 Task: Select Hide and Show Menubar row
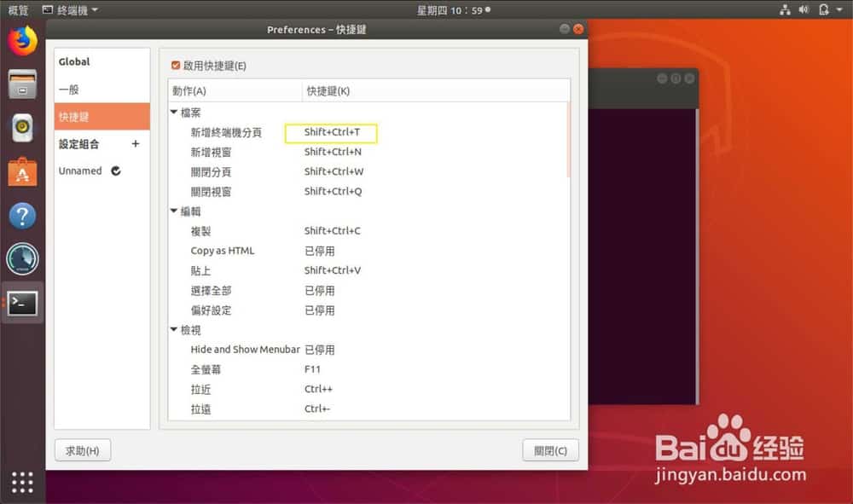pos(368,350)
